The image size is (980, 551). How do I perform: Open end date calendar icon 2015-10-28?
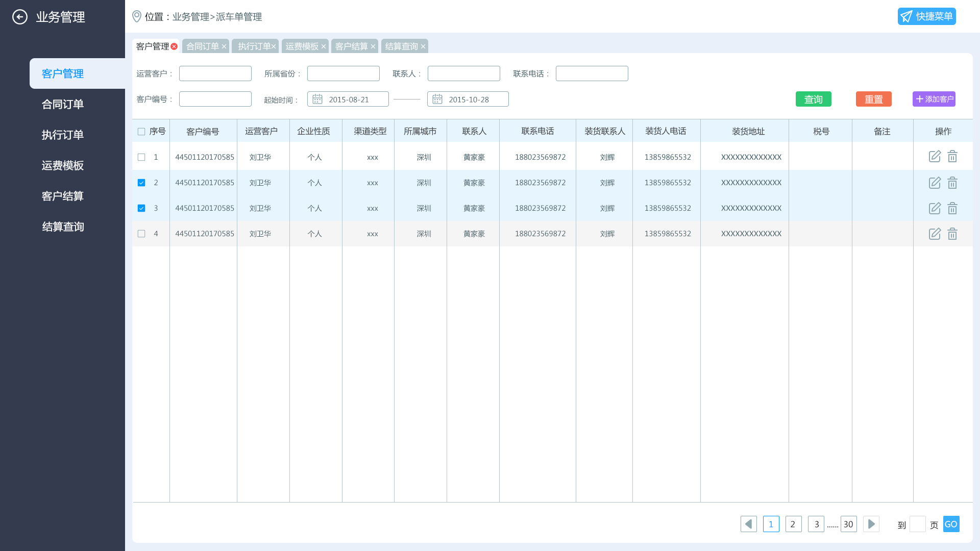click(x=437, y=99)
